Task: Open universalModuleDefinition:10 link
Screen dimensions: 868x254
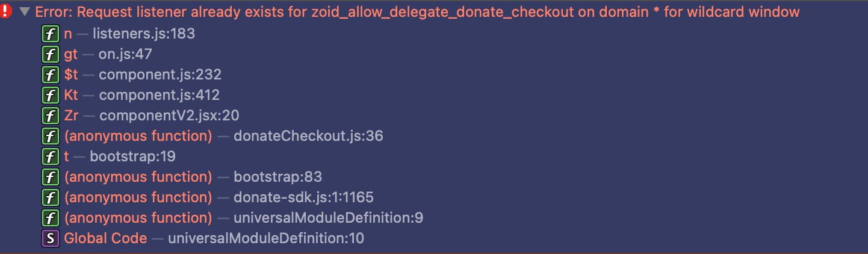Action: click(x=266, y=238)
